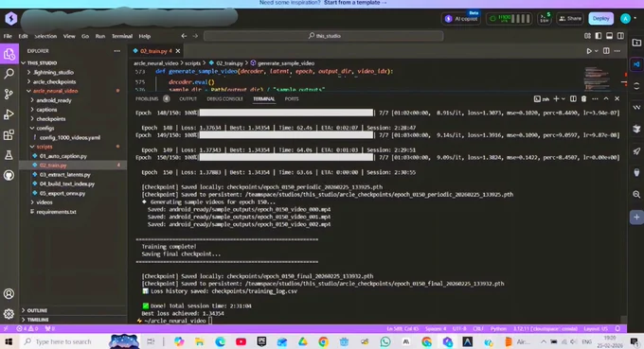Open the Run and Debug view

(x=9, y=114)
